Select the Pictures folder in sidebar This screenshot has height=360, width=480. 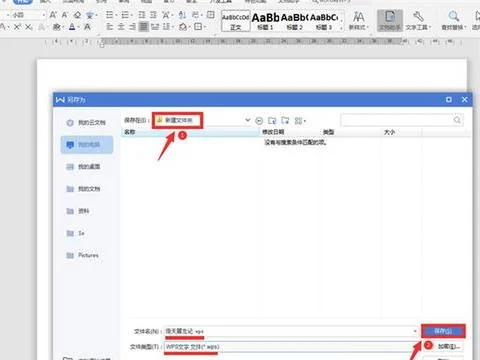[x=83, y=255]
